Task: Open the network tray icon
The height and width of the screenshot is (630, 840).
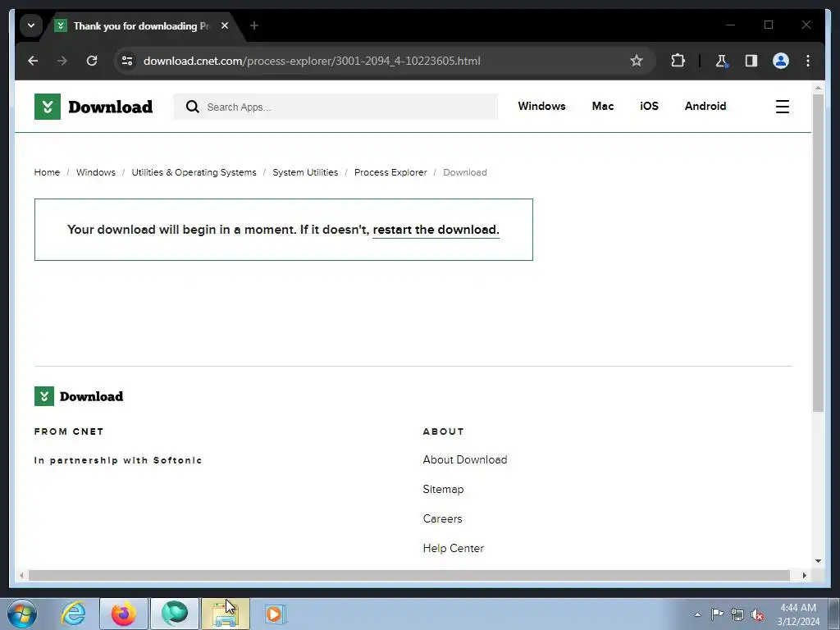Action: point(737,614)
